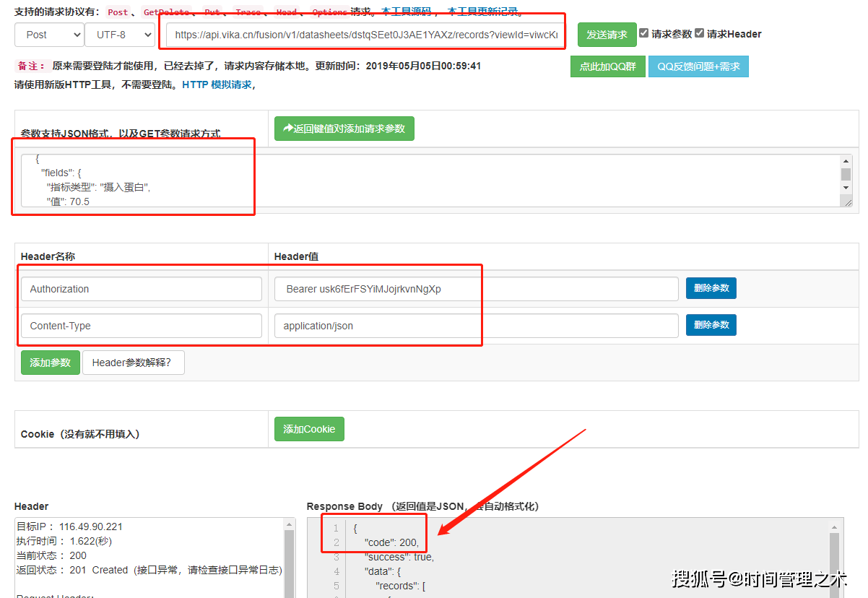Viewport: 868px width, 598px height.
Task: Click the application/json header value field
Action: (x=475, y=326)
